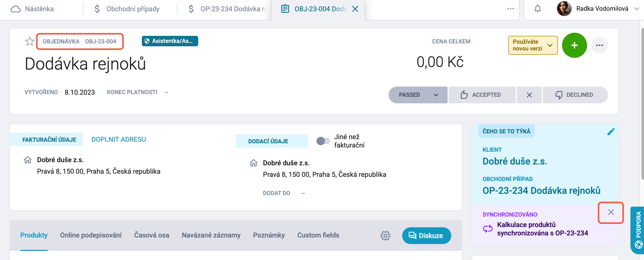644x260 pixels.
Task: Click the tab bar overflow dots
Action: click(x=510, y=9)
